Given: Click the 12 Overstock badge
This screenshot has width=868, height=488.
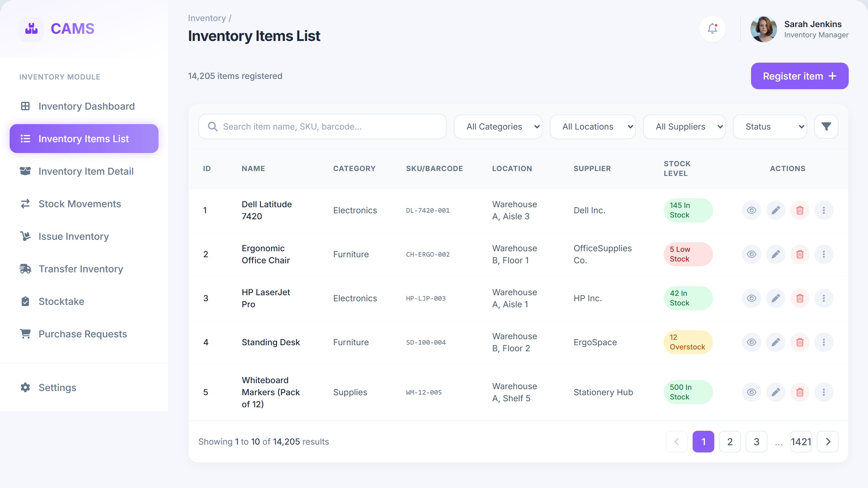Looking at the screenshot, I should pyautogui.click(x=688, y=342).
